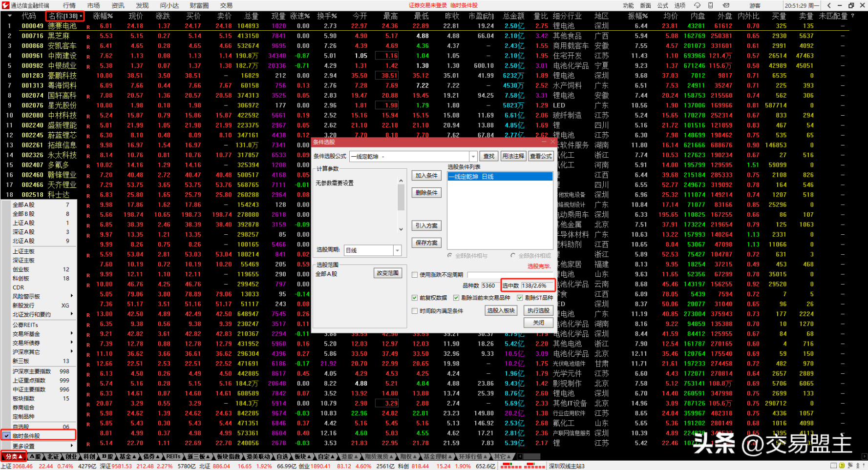Click scrollbar thumb in 计算参数 panel
The image size is (868, 470).
pos(401,198)
